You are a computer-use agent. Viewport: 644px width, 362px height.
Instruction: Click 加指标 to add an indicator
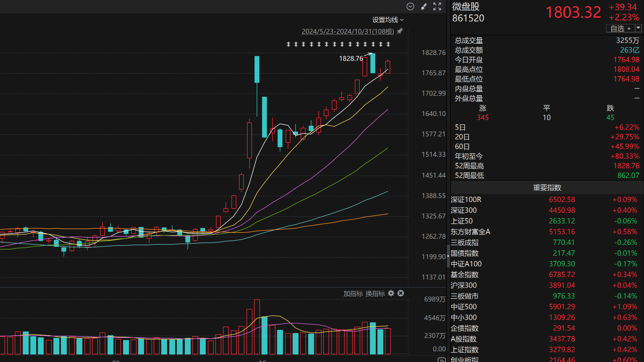click(x=353, y=294)
